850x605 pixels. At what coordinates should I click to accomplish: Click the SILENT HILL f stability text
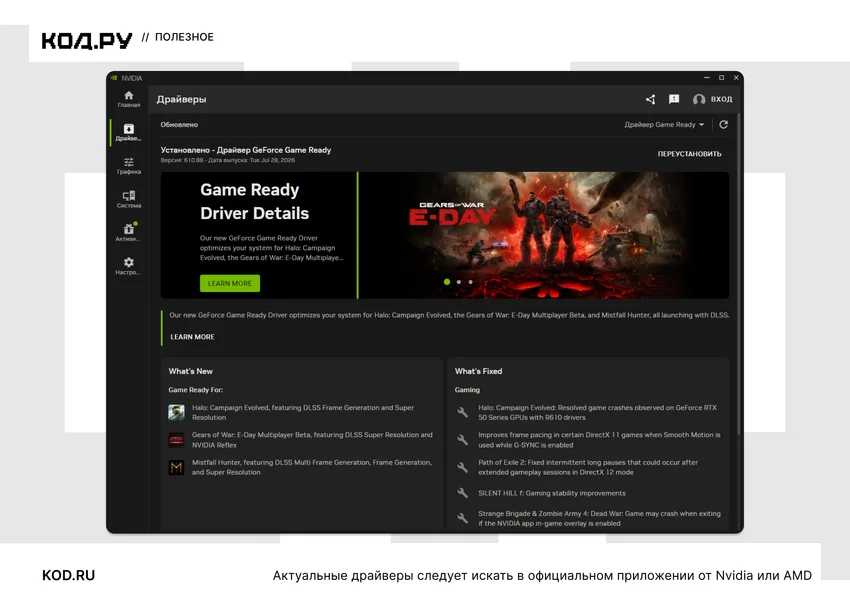(x=552, y=493)
